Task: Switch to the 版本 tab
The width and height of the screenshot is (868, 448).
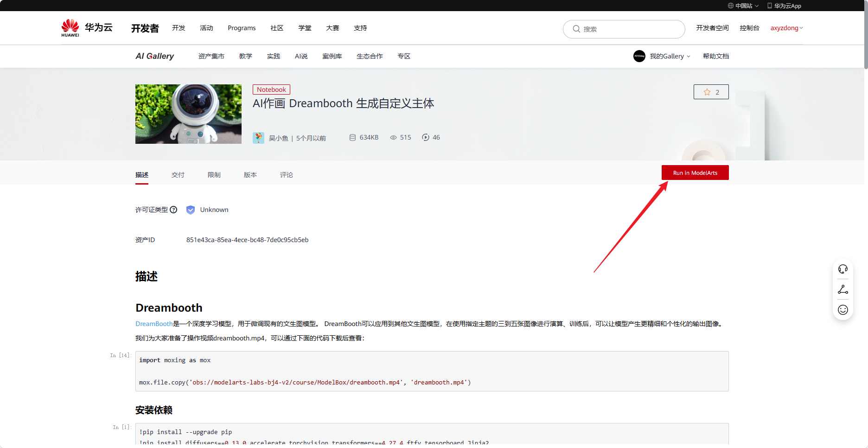Action: [x=250, y=175]
